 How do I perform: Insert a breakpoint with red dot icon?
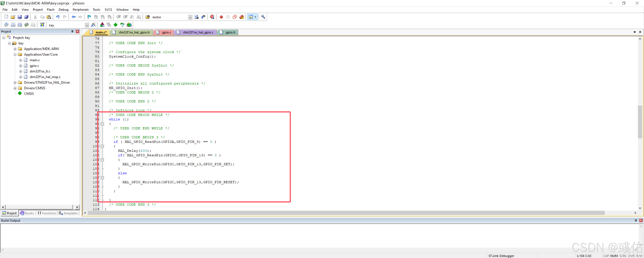point(221,17)
